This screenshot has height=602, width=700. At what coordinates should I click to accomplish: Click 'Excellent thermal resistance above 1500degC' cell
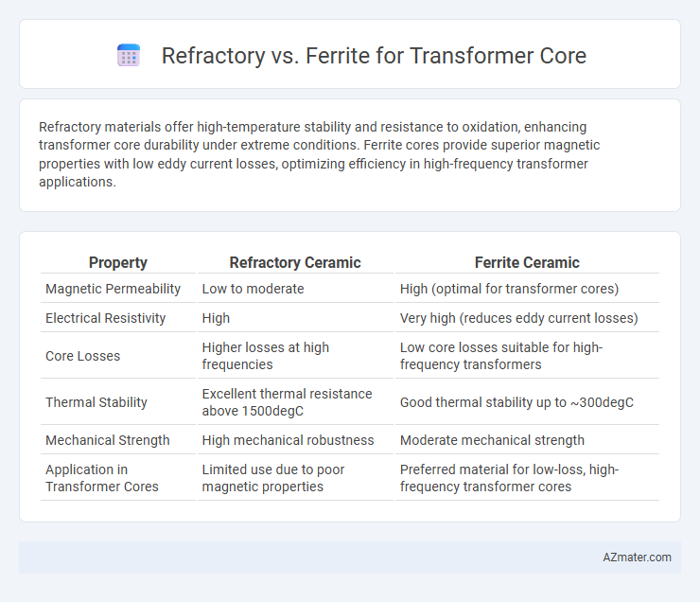pyautogui.click(x=287, y=402)
